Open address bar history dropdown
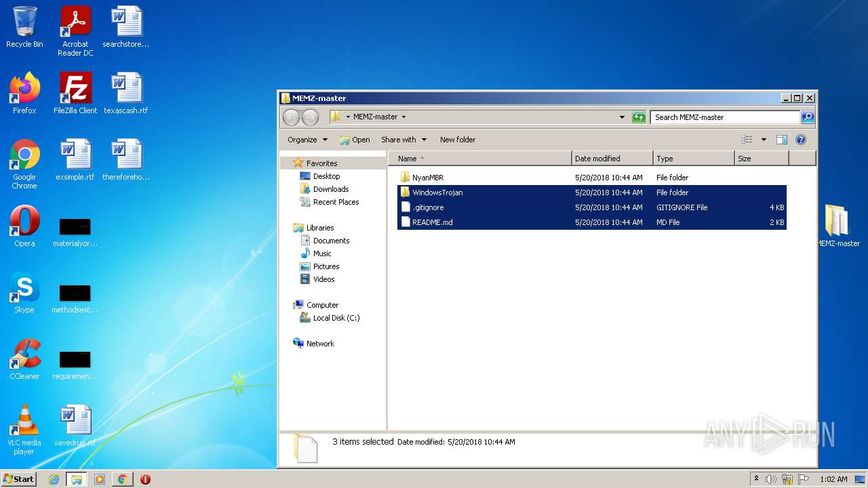868x488 pixels. pos(623,117)
